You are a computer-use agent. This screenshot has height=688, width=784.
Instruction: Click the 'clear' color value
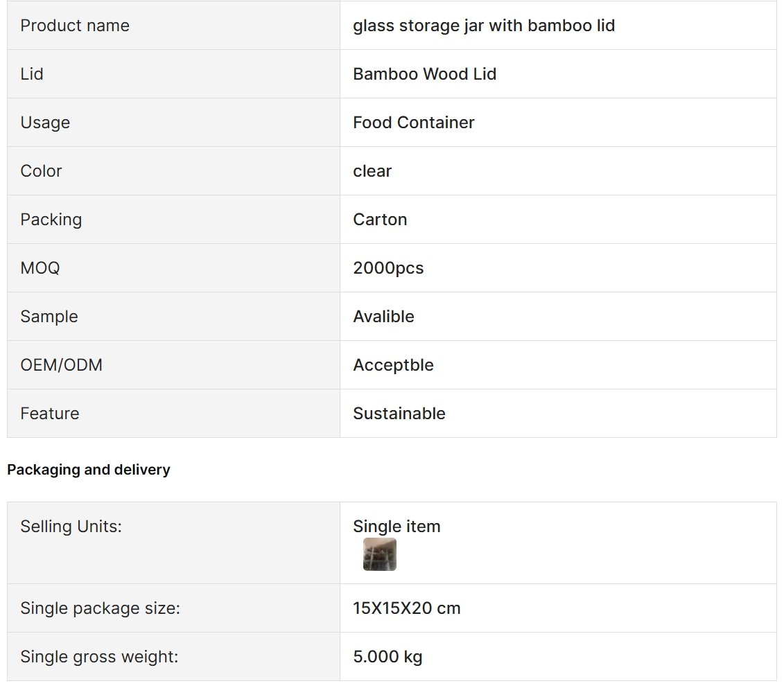pyautogui.click(x=372, y=171)
